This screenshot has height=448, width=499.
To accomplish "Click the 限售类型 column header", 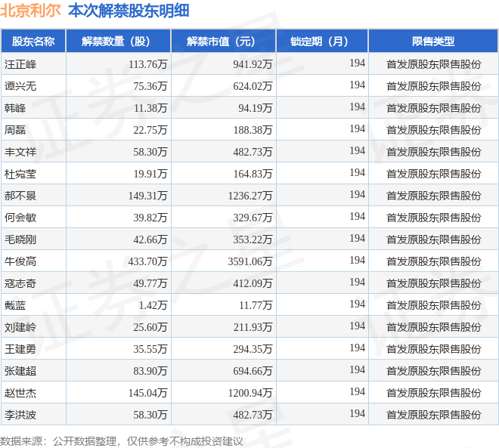I will [433, 41].
